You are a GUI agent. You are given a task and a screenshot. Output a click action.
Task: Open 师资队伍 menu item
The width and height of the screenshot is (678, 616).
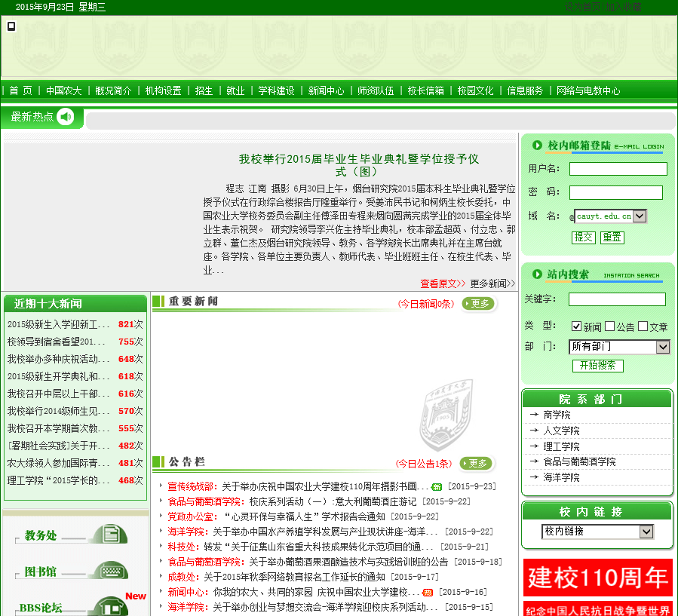(376, 90)
